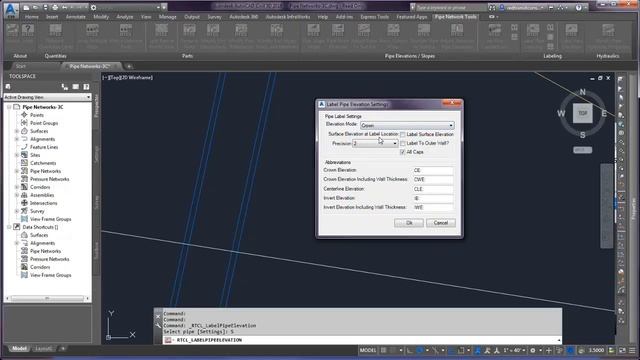Image resolution: width=640 pixels, height=360 pixels.
Task: Click the Print icon in quick access toolbar
Action: coord(55,7)
